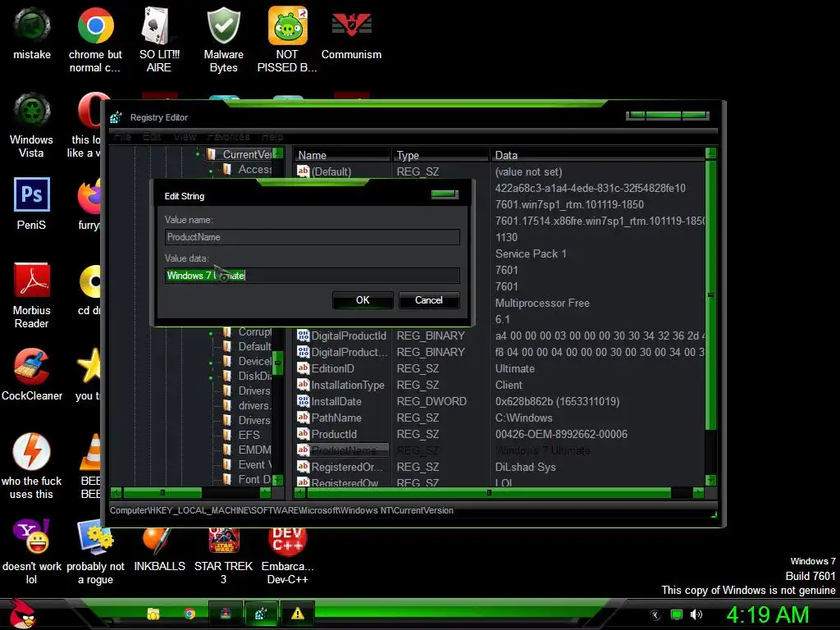Viewport: 840px width, 630px height.
Task: Click the value list vertical scrollbar thumb
Action: (x=711, y=294)
